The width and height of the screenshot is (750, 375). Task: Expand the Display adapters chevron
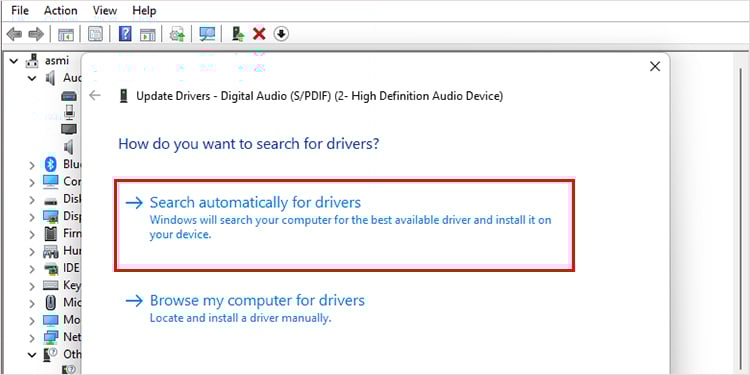[x=32, y=217]
